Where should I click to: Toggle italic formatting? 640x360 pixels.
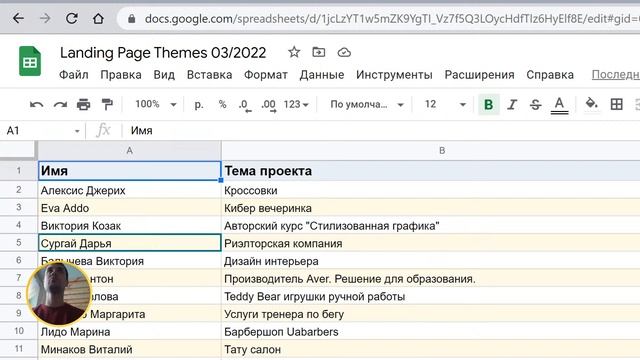click(512, 105)
